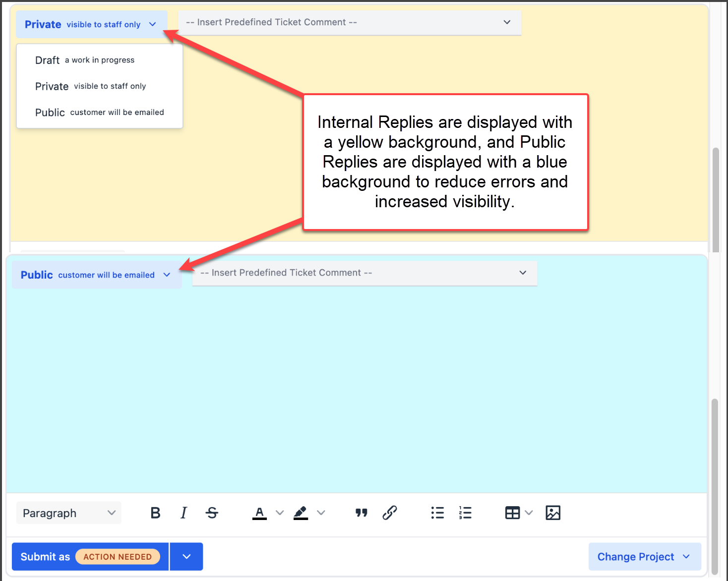
Task: Expand the submit options arrow button
Action: (x=186, y=557)
